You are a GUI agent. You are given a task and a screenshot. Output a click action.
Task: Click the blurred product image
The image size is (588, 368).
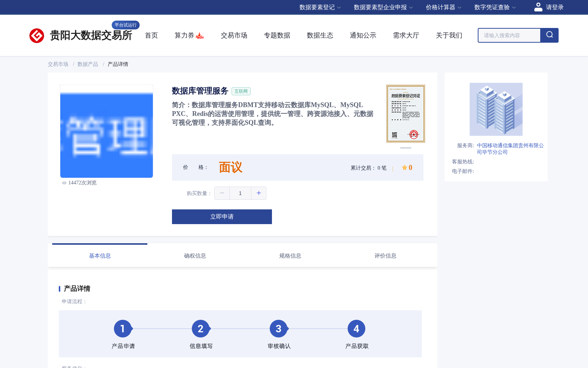coord(107,131)
